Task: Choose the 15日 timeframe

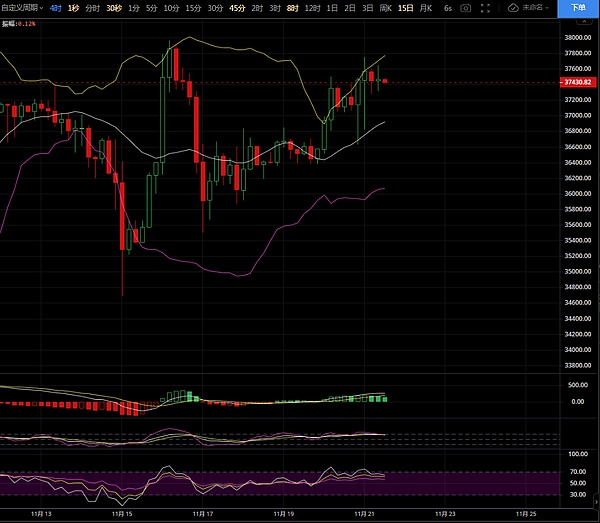Action: pyautogui.click(x=405, y=7)
